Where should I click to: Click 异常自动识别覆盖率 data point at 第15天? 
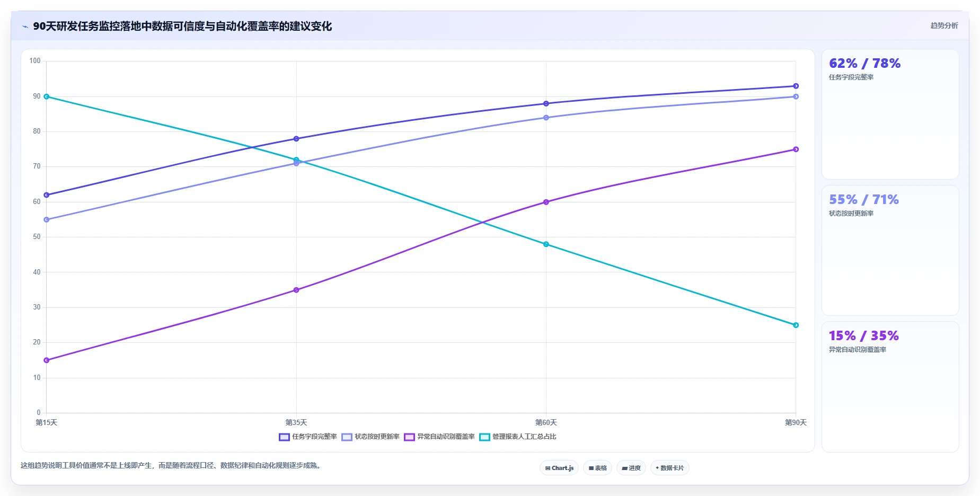(x=47, y=360)
